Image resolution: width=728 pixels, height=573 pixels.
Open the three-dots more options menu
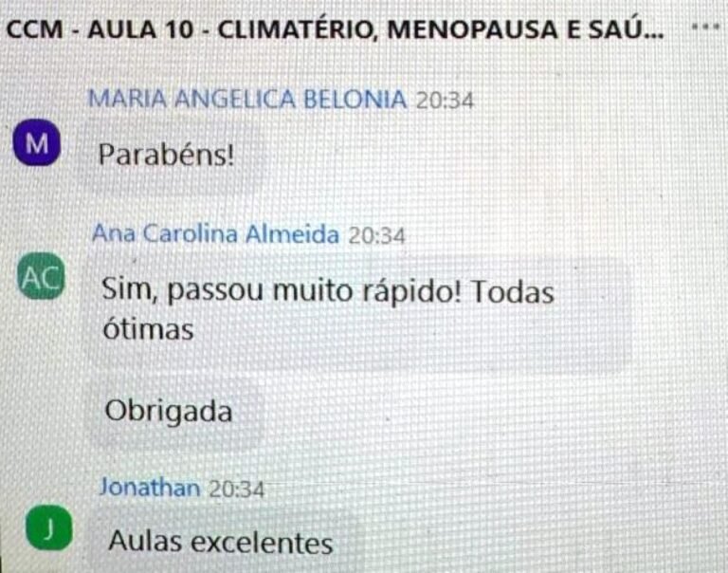(x=705, y=27)
